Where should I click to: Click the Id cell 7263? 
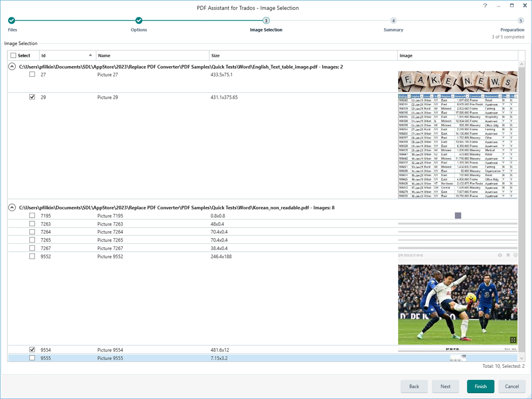46,224
